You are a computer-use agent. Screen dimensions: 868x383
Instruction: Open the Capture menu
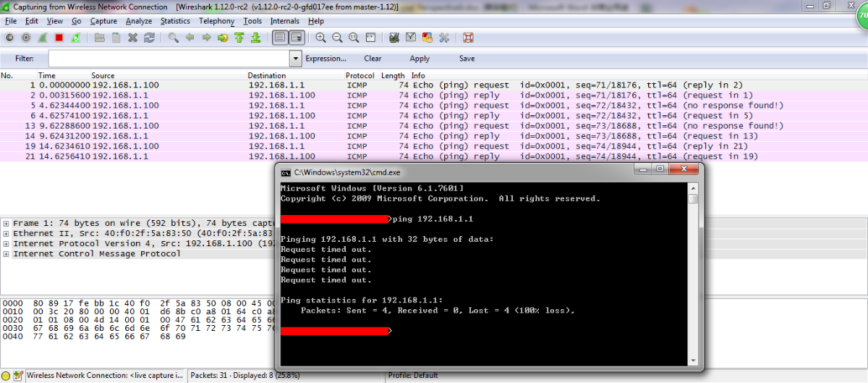(x=103, y=21)
